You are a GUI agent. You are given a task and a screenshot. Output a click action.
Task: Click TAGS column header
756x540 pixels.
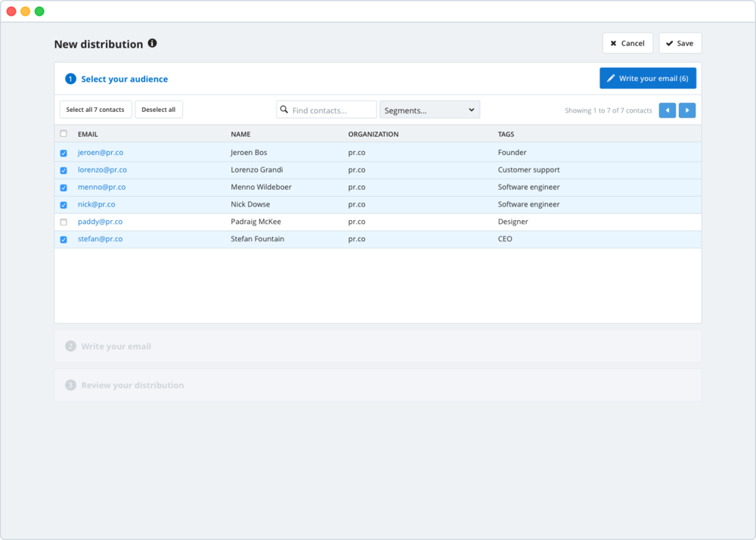pyautogui.click(x=506, y=135)
